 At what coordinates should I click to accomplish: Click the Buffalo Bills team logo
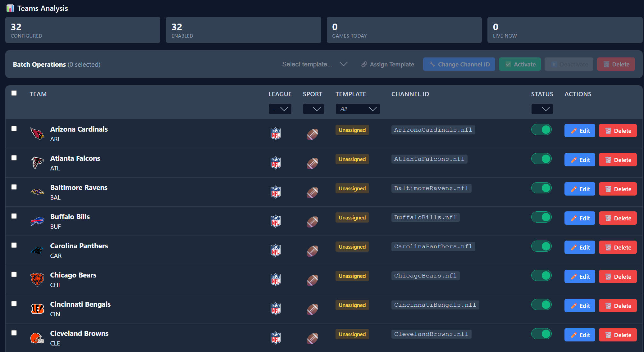[x=37, y=221]
